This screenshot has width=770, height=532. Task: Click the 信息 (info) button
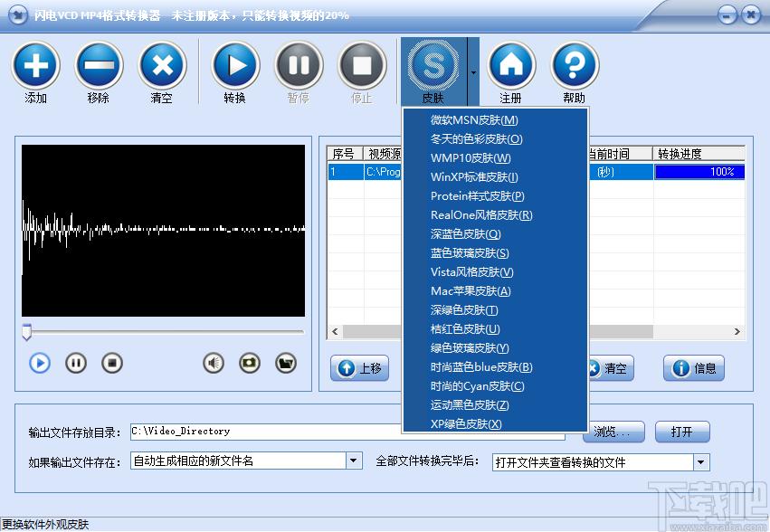[x=694, y=368]
